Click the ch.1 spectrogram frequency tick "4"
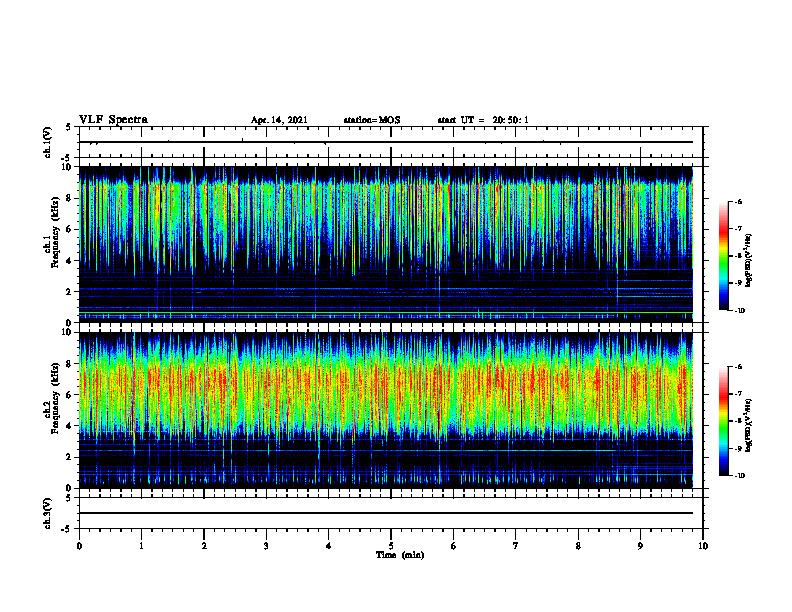The image size is (792, 612). (x=69, y=261)
